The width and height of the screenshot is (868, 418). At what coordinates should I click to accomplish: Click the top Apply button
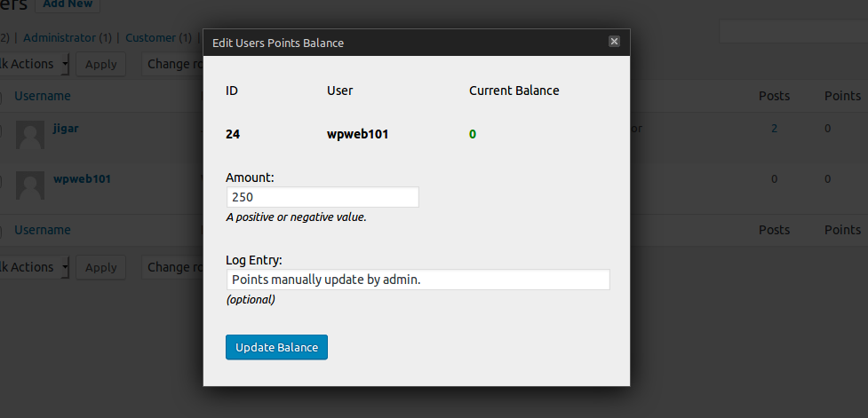[x=100, y=64]
